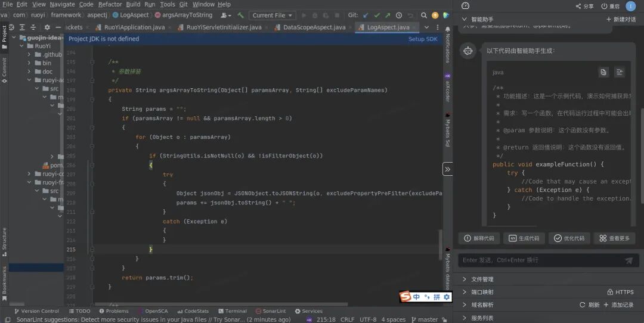Collapse the RuoYi folder node
The height and width of the screenshot is (323, 644).
point(21,46)
